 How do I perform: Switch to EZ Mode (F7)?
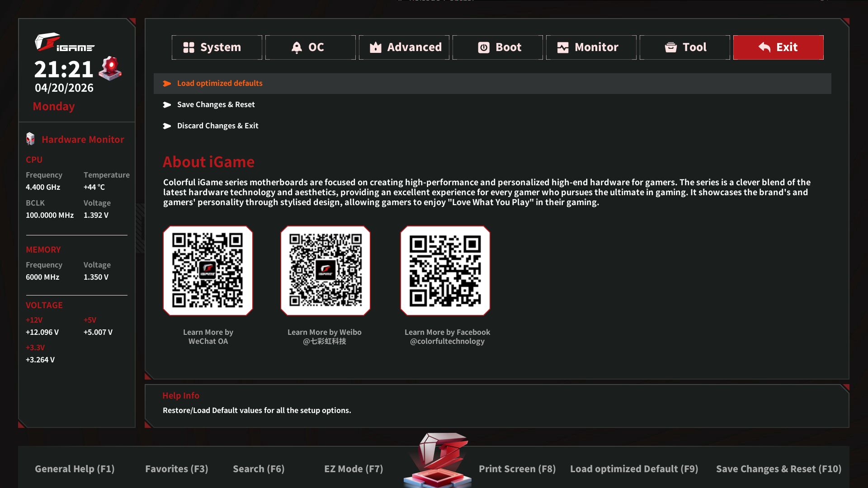[x=354, y=469]
